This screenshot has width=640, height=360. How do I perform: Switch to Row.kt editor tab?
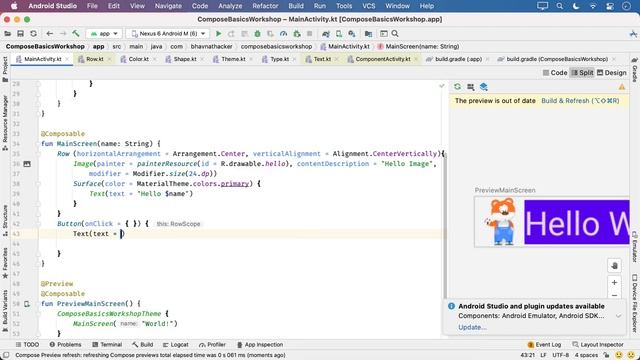point(94,59)
